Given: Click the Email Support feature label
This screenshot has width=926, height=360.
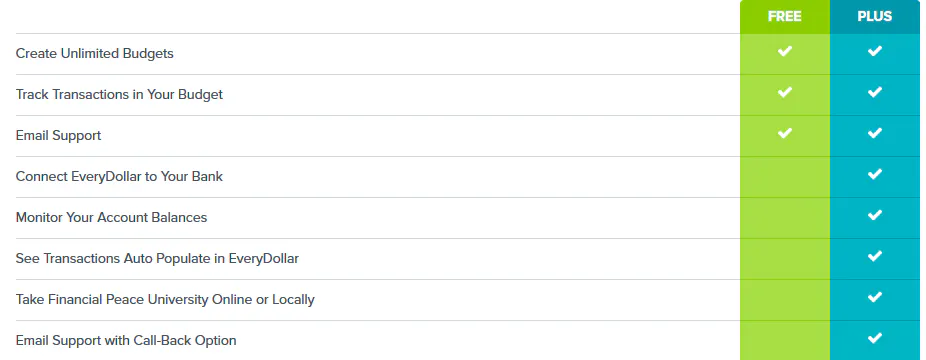Looking at the screenshot, I should (x=58, y=136).
